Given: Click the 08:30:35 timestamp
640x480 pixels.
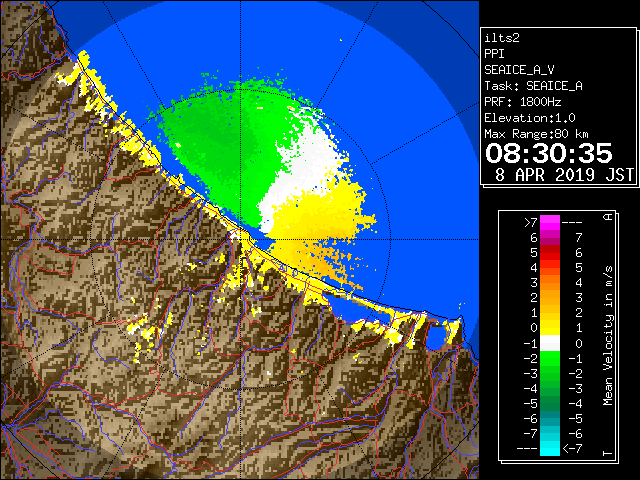Looking at the screenshot, I should 549,153.
